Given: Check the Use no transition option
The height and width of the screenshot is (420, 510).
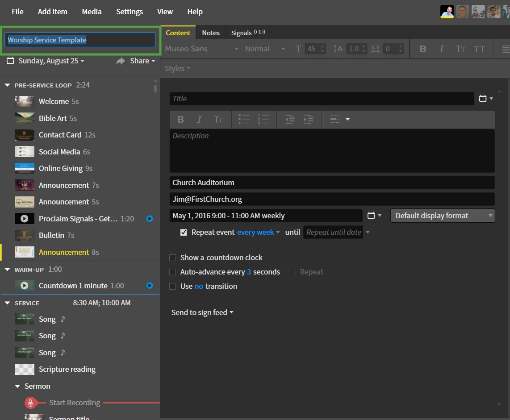Looking at the screenshot, I should click(173, 287).
